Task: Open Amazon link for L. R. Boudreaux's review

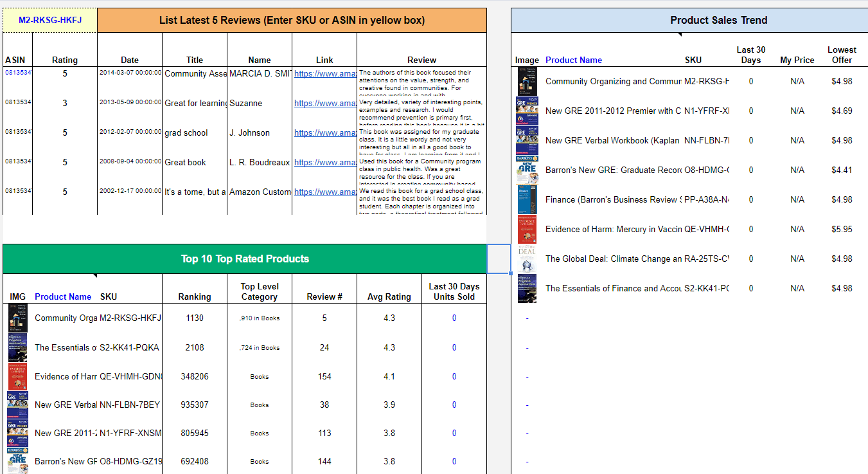Action: 325,163
